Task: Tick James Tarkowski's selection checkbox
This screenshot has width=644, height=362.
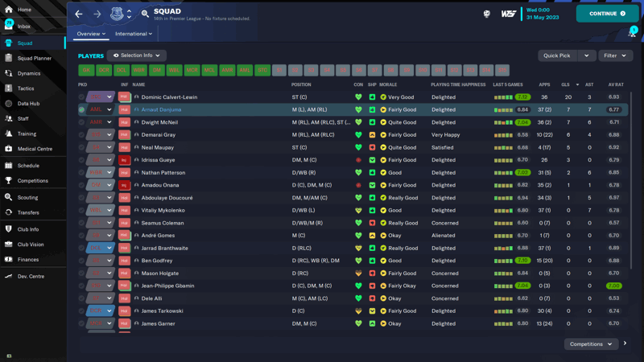Action: [x=81, y=311]
